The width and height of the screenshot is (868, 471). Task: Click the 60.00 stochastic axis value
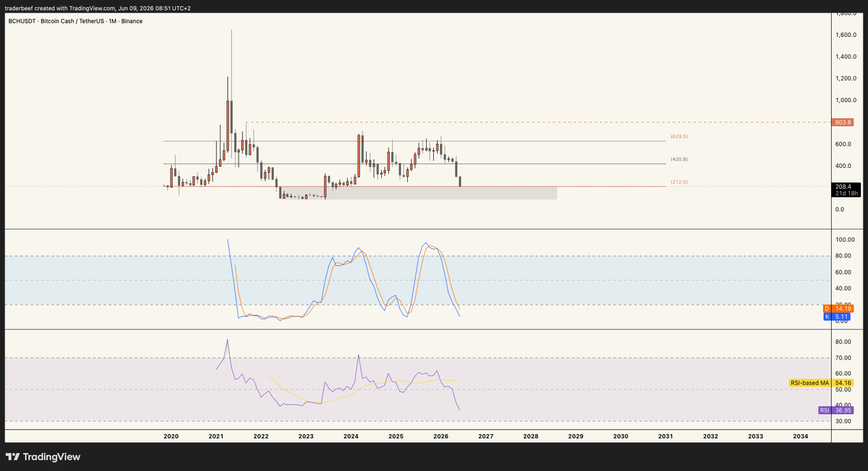[843, 272]
